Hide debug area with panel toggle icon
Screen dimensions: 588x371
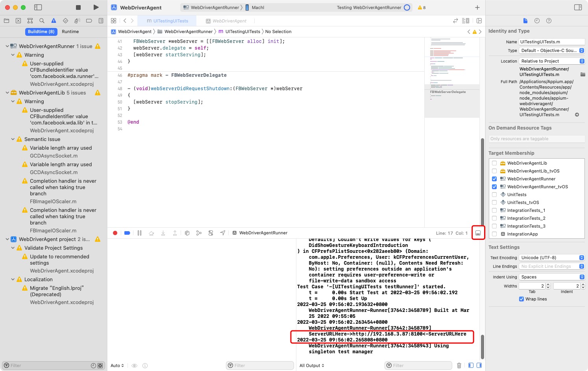click(x=478, y=233)
